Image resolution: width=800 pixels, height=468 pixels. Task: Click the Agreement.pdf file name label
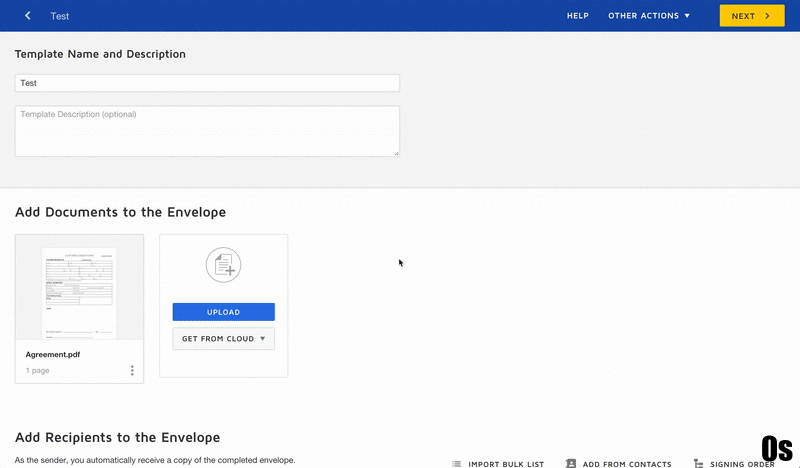pos(54,354)
